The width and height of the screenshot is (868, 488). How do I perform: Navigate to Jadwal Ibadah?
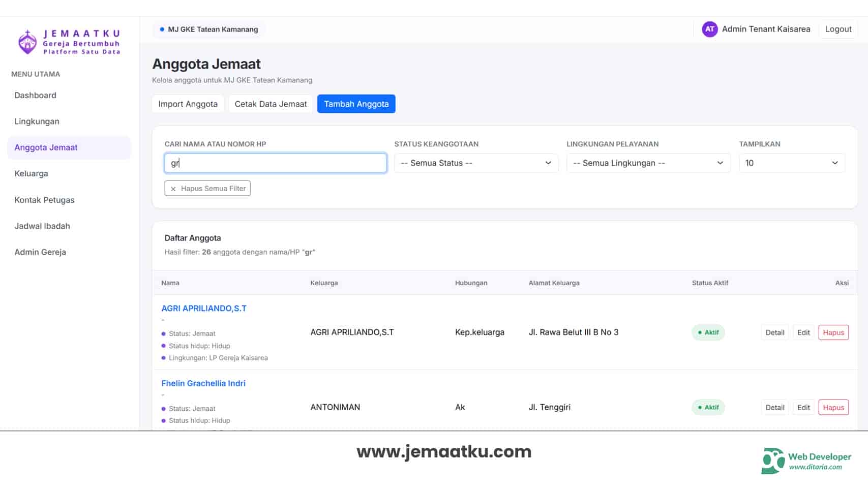click(42, 226)
